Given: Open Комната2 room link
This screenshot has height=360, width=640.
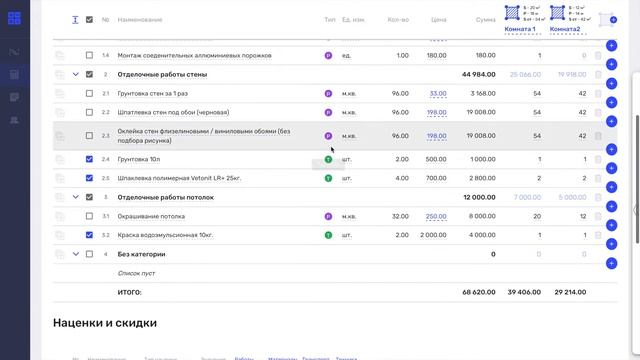Looking at the screenshot, I should 565,29.
